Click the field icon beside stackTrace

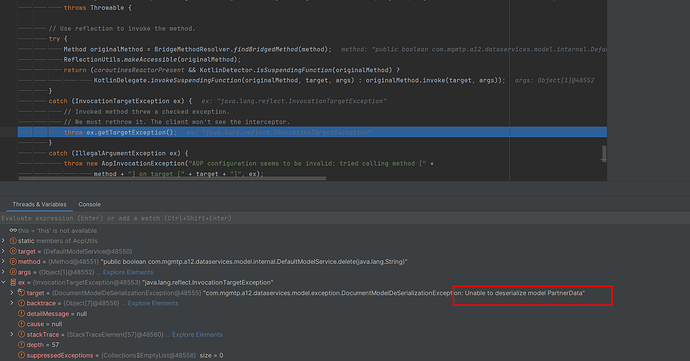point(21,334)
